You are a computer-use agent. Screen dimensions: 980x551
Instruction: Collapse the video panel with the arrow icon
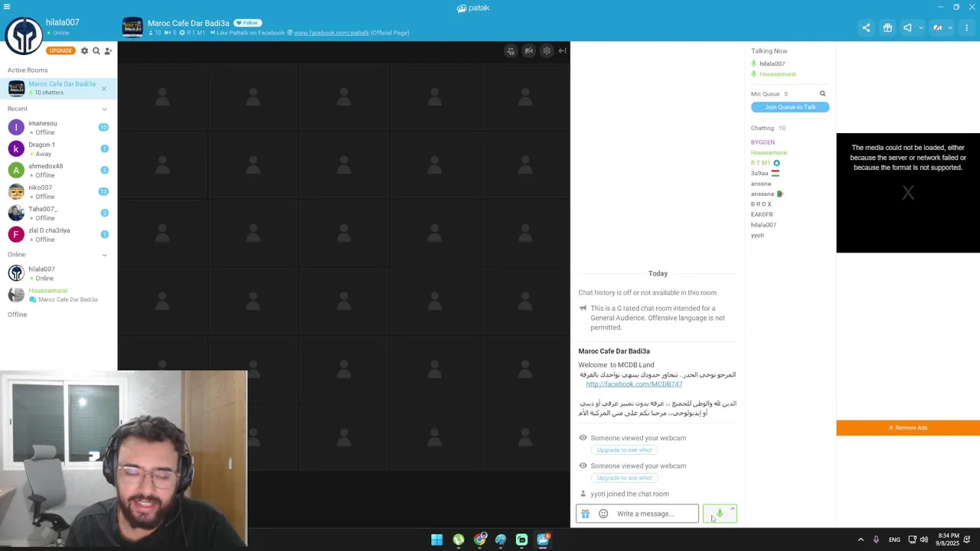pos(562,51)
